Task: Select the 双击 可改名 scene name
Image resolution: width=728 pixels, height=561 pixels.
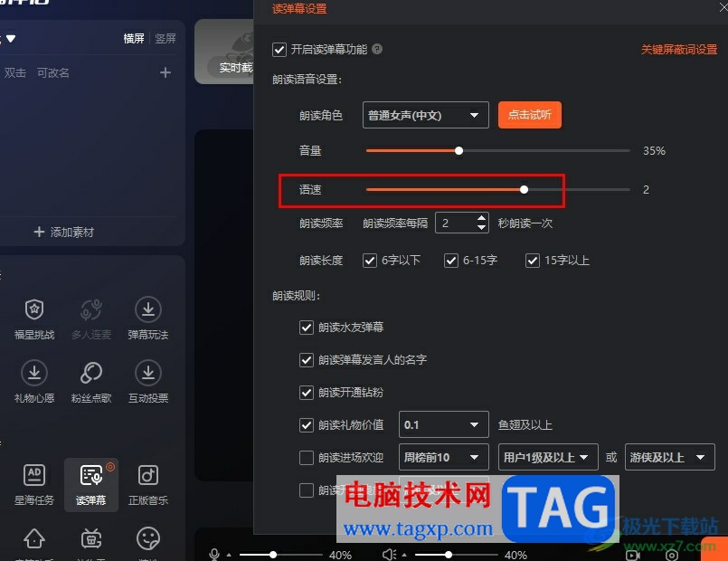Action: click(37, 72)
